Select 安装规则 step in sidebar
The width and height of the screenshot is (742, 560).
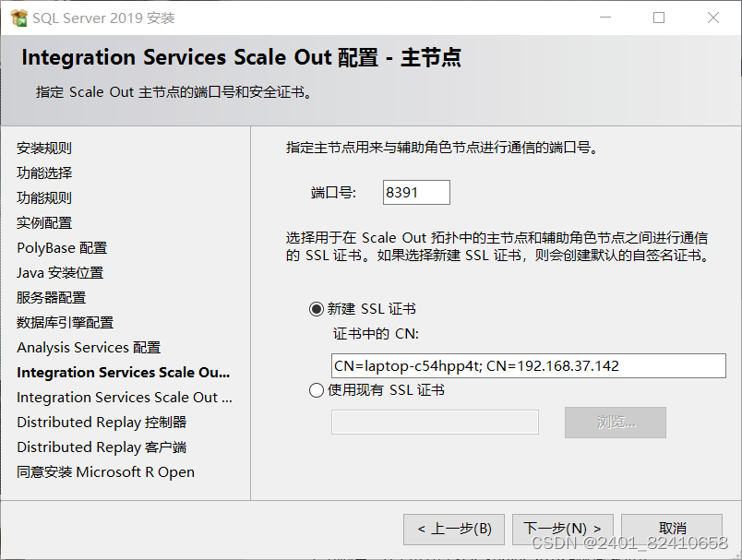44,148
